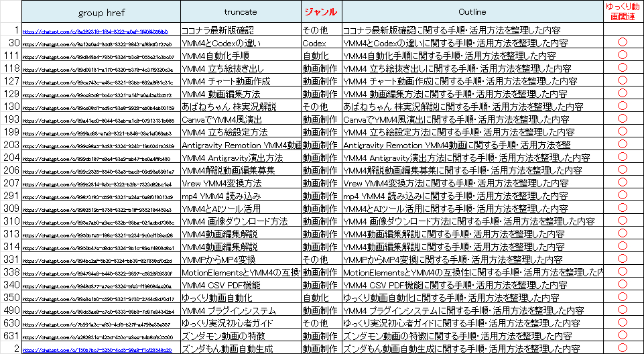Select cell 'ゆっくり実況初心者ガイド' in truncate column
Viewport: 644px width, 354px height.
click(241, 322)
